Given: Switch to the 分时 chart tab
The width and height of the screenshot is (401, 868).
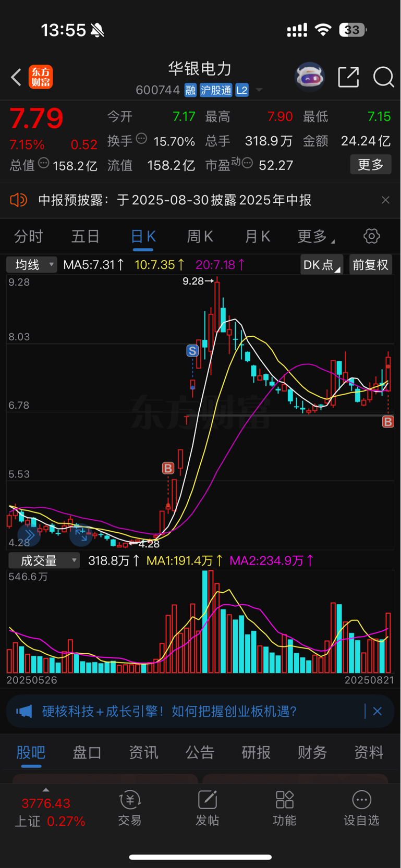Looking at the screenshot, I should point(29,237).
